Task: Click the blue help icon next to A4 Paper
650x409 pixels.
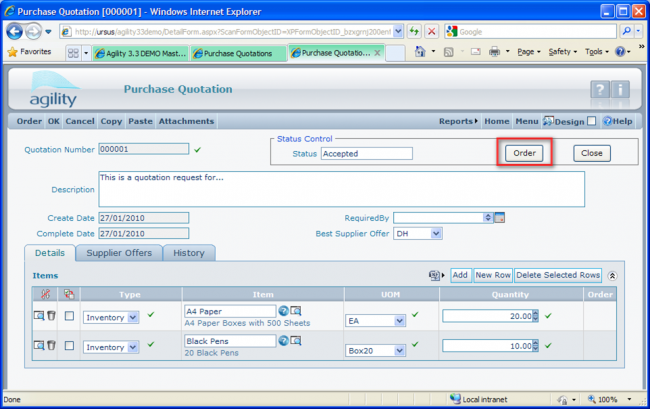Action: click(x=283, y=312)
